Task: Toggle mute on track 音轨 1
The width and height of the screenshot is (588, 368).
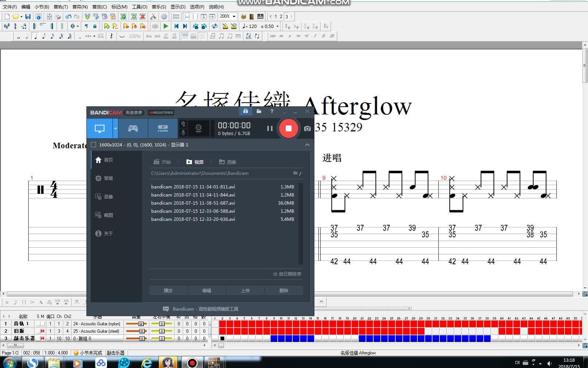Action: pyautogui.click(x=42, y=324)
